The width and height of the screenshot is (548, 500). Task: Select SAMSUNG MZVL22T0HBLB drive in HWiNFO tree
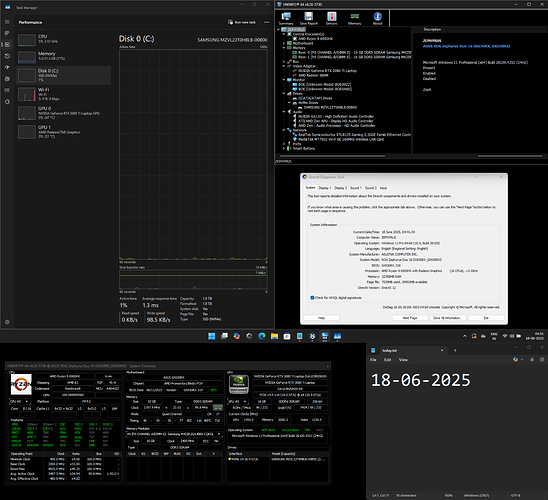330,107
